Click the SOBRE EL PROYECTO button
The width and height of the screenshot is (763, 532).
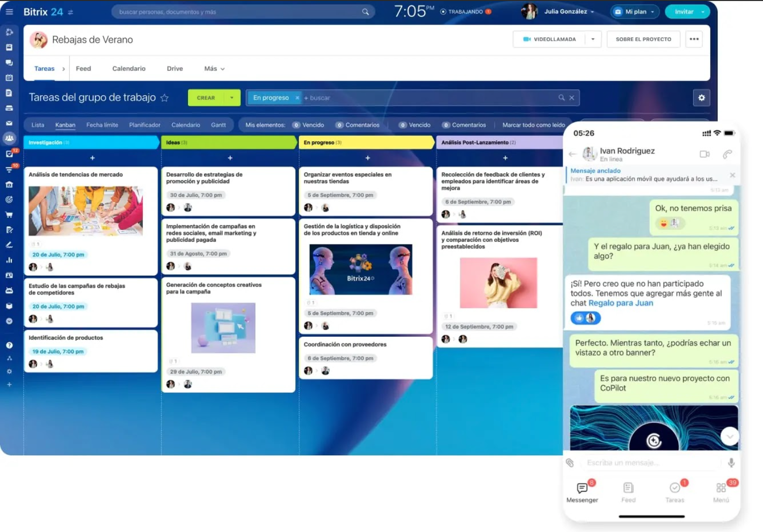click(x=643, y=39)
